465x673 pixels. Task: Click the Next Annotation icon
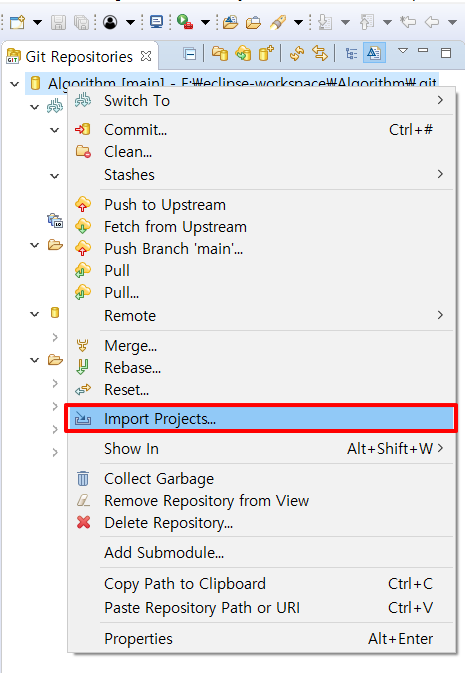click(x=325, y=22)
